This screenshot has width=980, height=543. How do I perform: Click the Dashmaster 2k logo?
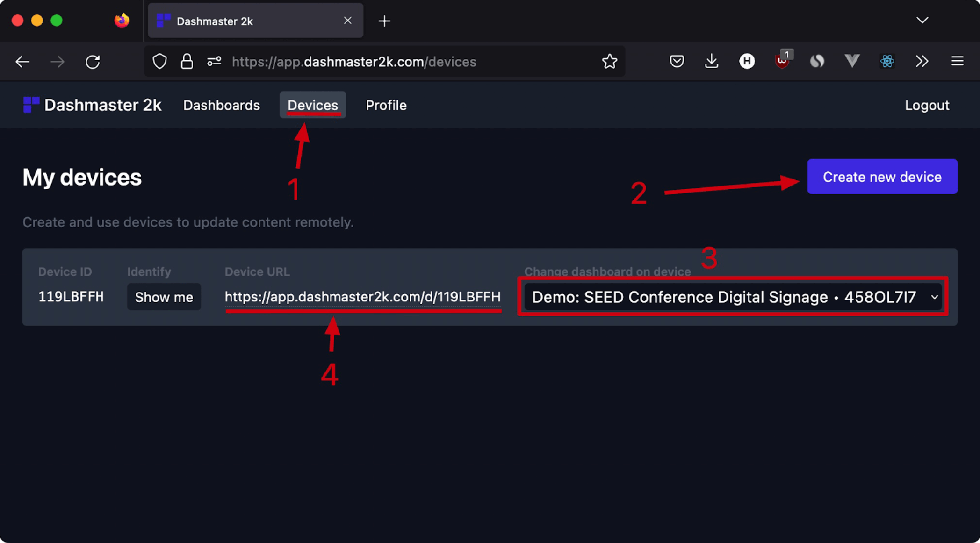click(x=31, y=105)
